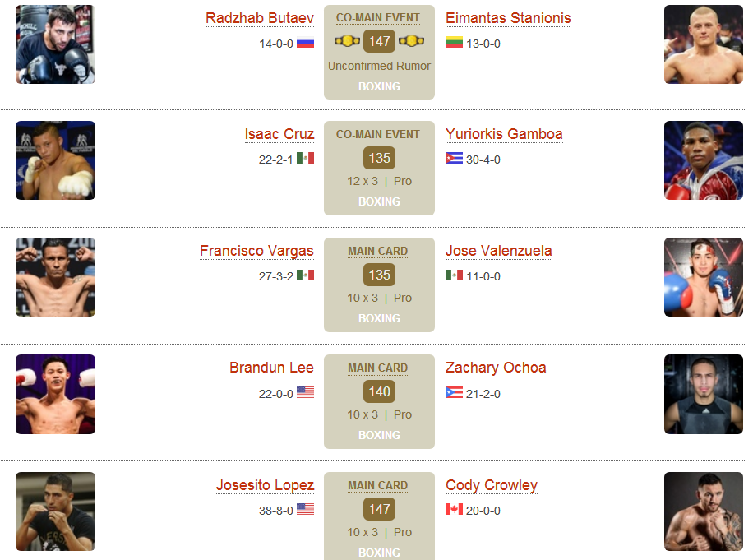This screenshot has width=753, height=560.
Task: Open Eimantas Stanionis' profile link
Action: [508, 18]
